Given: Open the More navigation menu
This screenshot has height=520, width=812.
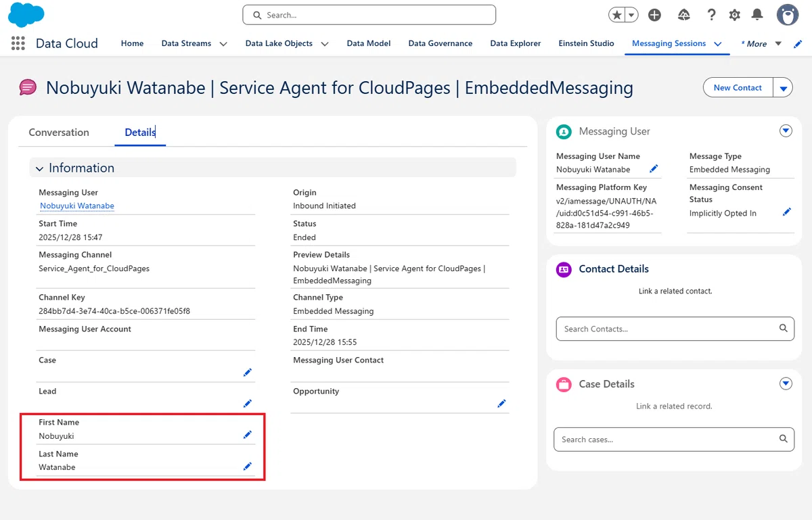Looking at the screenshot, I should 761,44.
